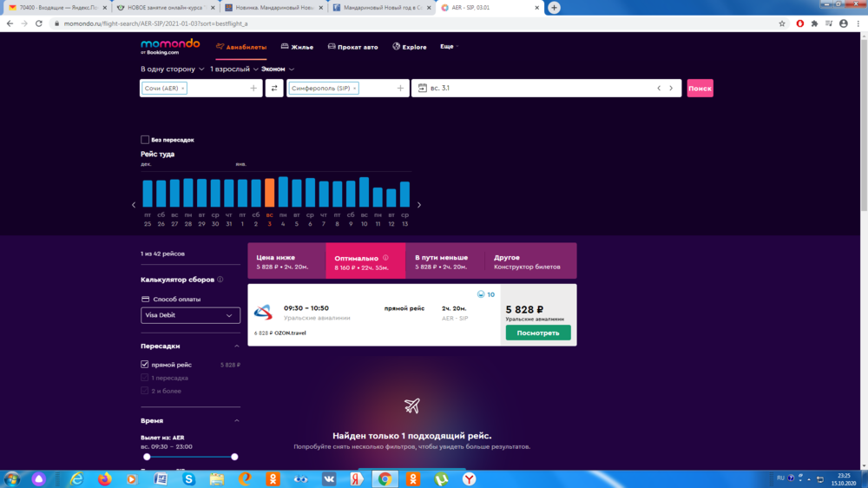This screenshot has width=868, height=488.
Task: Go to next date using right arrow
Action: pyautogui.click(x=671, y=89)
